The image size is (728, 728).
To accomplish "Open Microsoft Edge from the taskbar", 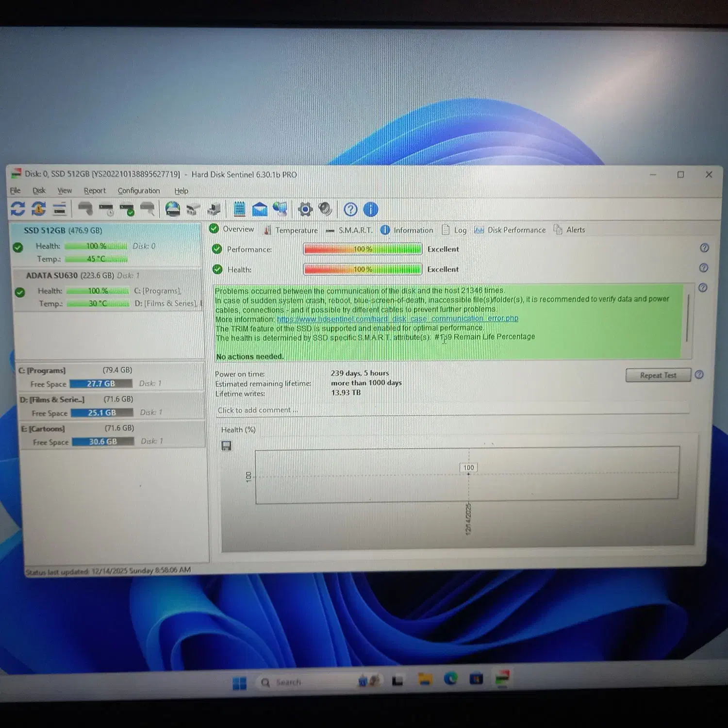I will [x=450, y=679].
